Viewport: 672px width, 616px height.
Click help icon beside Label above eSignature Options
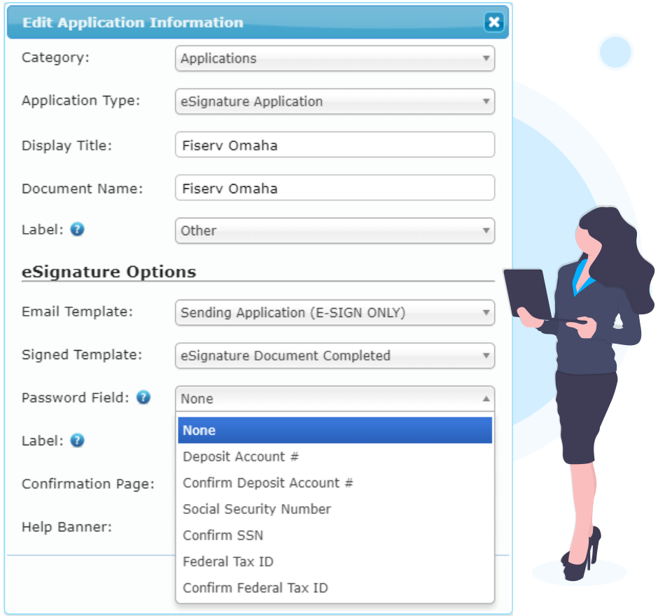[x=77, y=230]
